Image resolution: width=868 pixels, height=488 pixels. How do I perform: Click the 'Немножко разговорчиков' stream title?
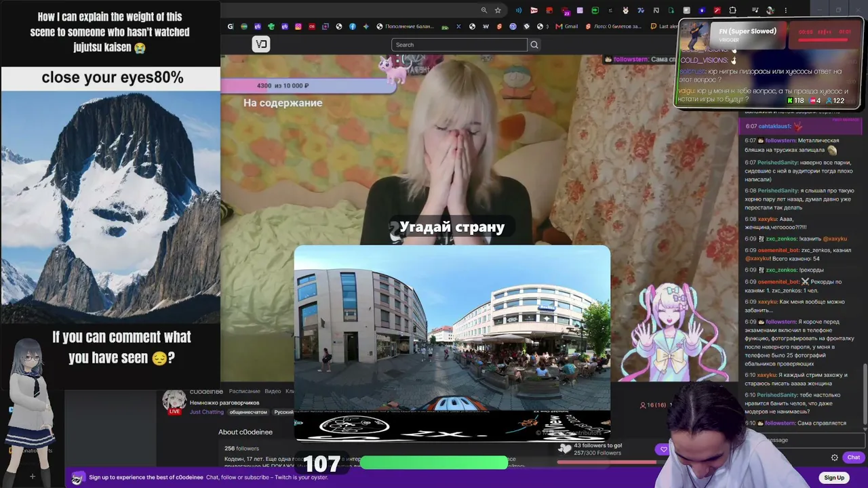[x=224, y=403]
